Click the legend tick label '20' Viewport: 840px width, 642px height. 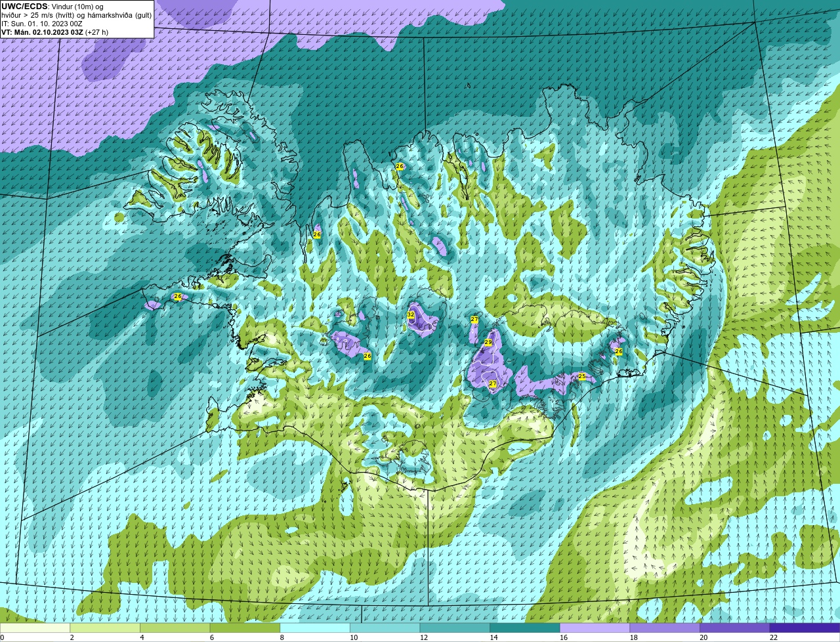tap(703, 637)
